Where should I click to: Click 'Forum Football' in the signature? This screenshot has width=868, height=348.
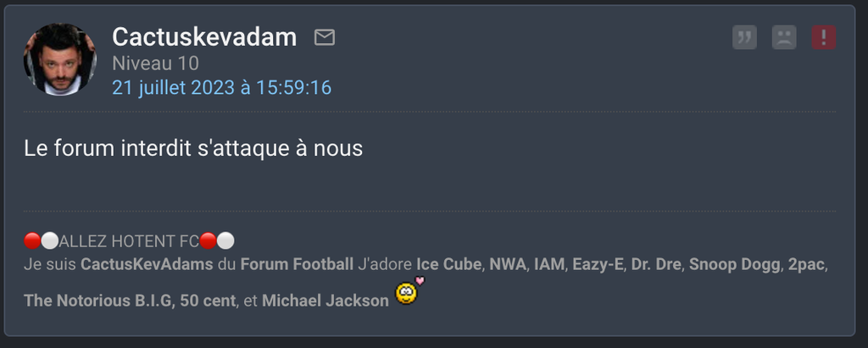pos(297,264)
